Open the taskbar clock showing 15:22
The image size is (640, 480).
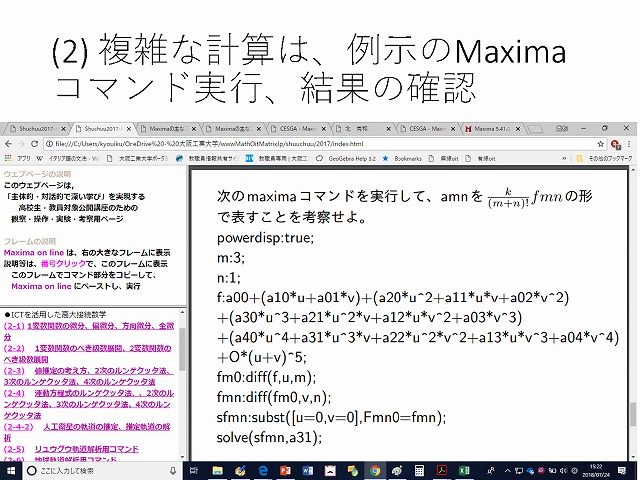596,471
